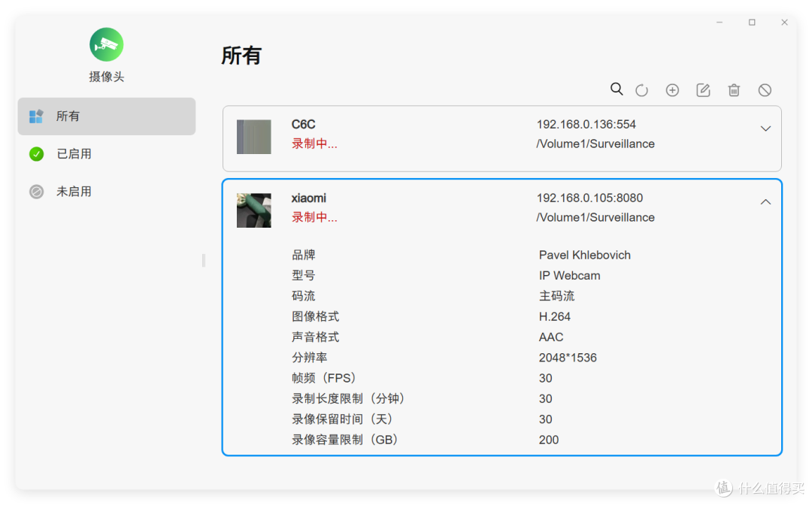Maximize the camera window
812x505 pixels.
tap(752, 23)
